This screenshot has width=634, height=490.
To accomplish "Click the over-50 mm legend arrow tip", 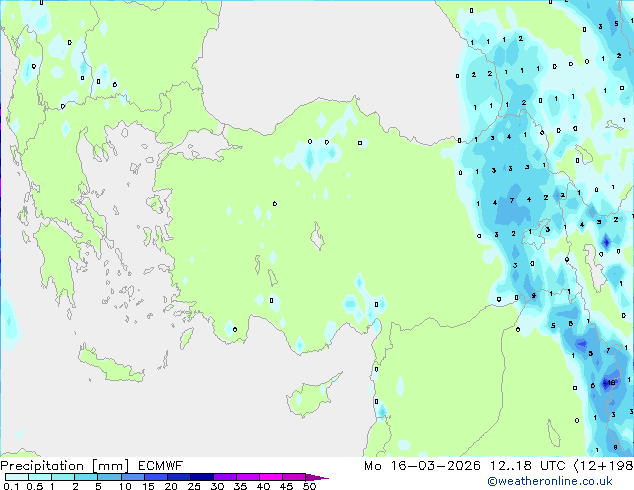I will (317, 477).
